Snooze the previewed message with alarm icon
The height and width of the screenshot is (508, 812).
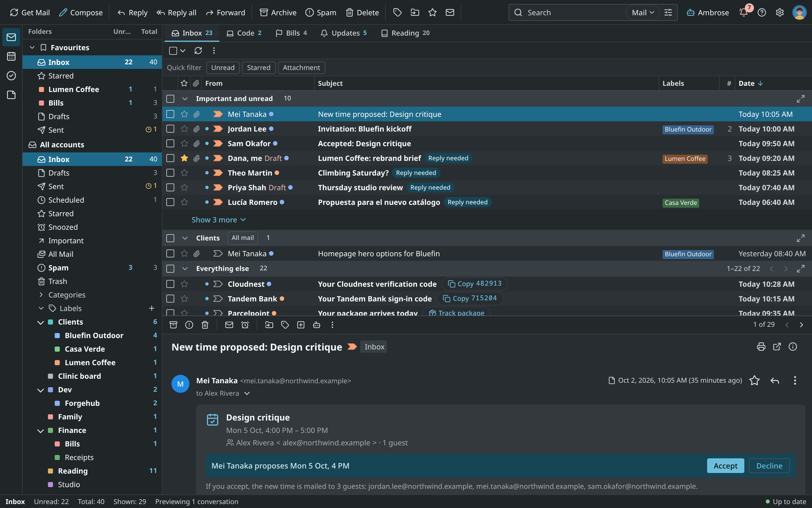click(x=245, y=325)
